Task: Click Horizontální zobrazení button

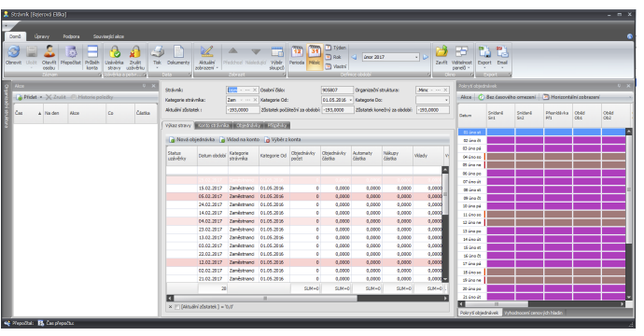Action: point(571,97)
